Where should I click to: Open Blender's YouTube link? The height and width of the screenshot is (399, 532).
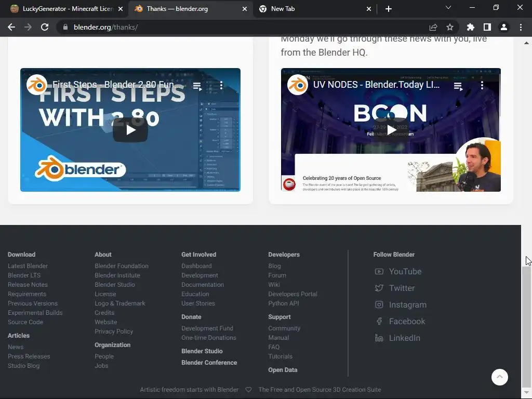[x=405, y=271]
